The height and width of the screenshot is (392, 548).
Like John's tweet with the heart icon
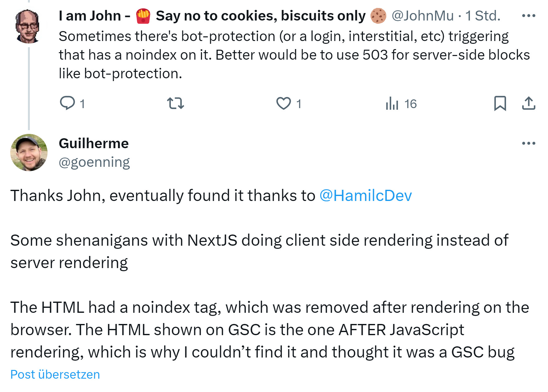tap(284, 103)
